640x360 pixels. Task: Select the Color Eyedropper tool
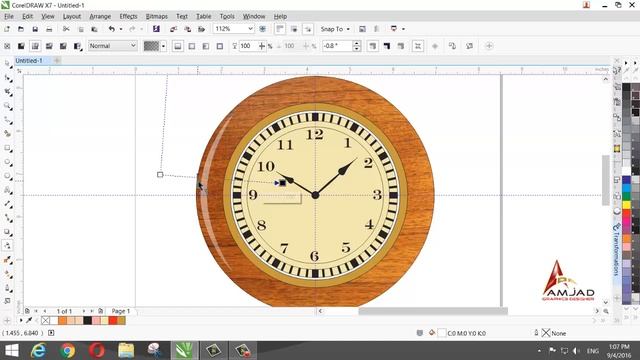click(x=7, y=260)
